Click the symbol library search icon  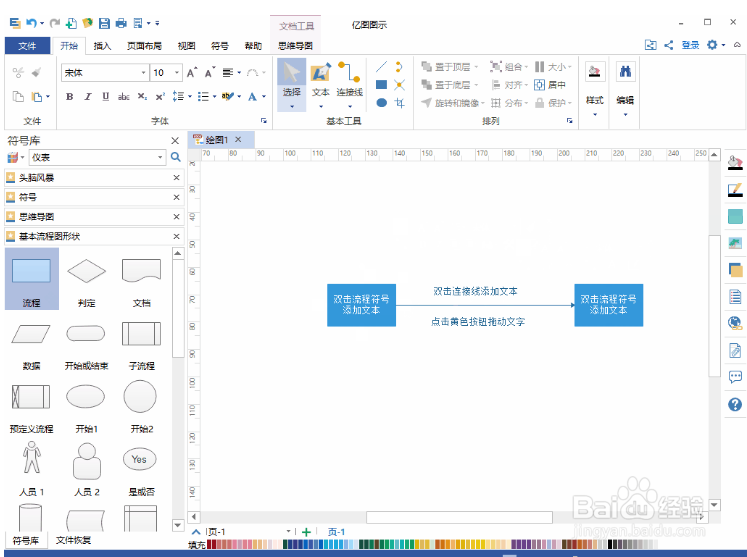click(x=176, y=157)
